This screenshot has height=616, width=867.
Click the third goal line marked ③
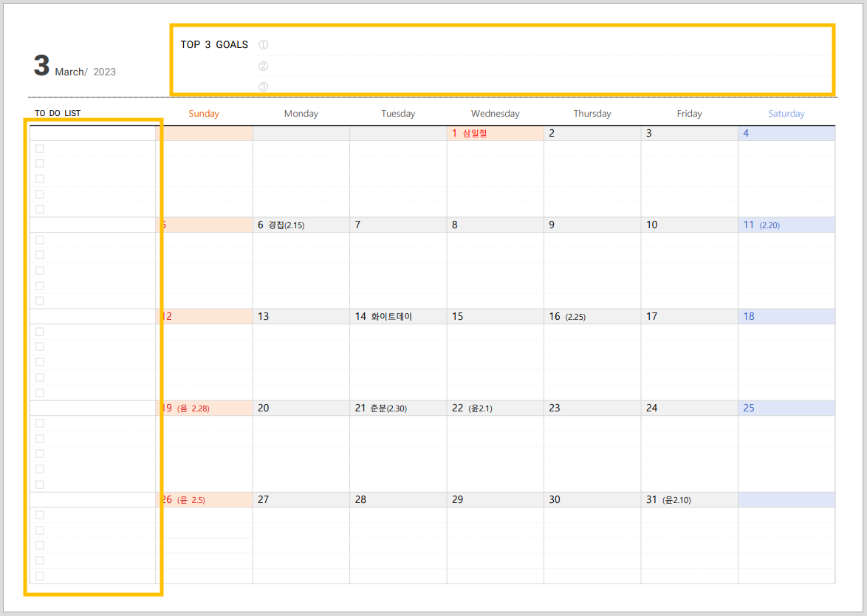[543, 85]
